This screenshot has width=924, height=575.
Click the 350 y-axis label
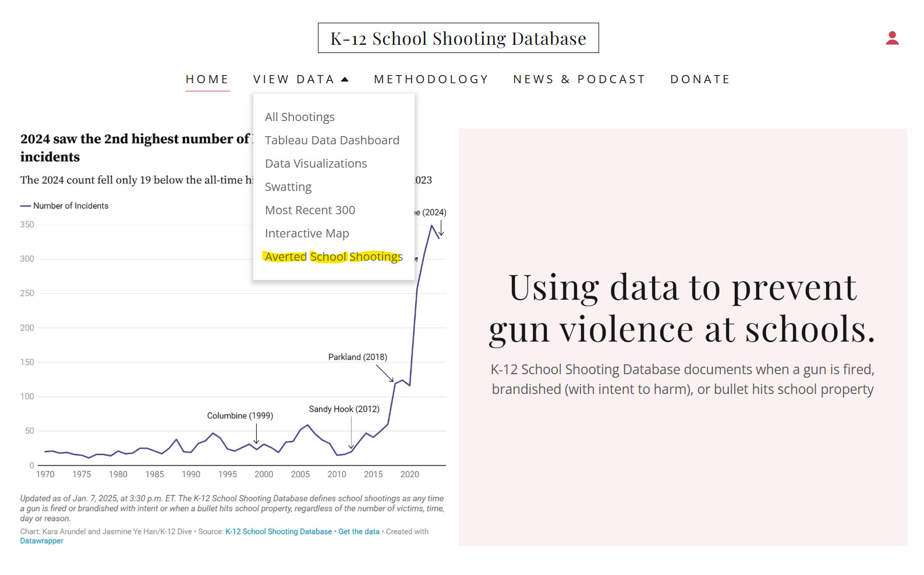tap(27, 225)
